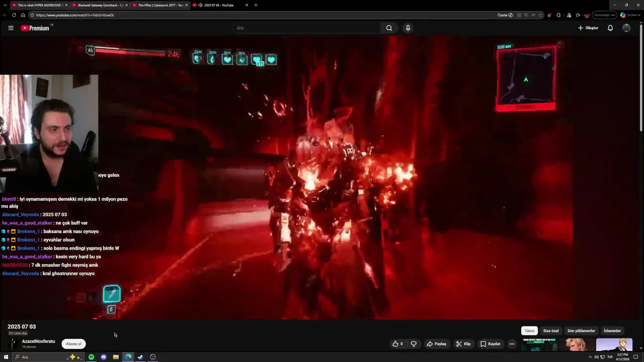Open Steam from the taskbar
Image resolution: width=644 pixels, height=362 pixels.
pyautogui.click(x=140, y=357)
